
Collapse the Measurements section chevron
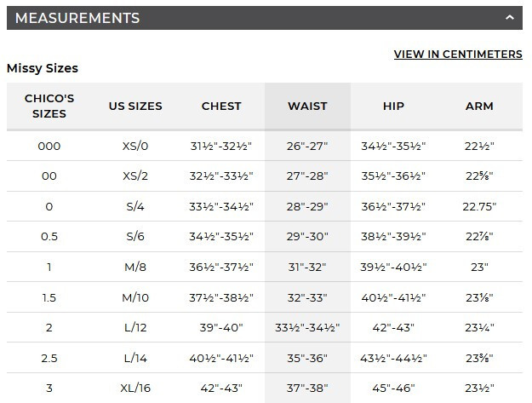[509, 18]
